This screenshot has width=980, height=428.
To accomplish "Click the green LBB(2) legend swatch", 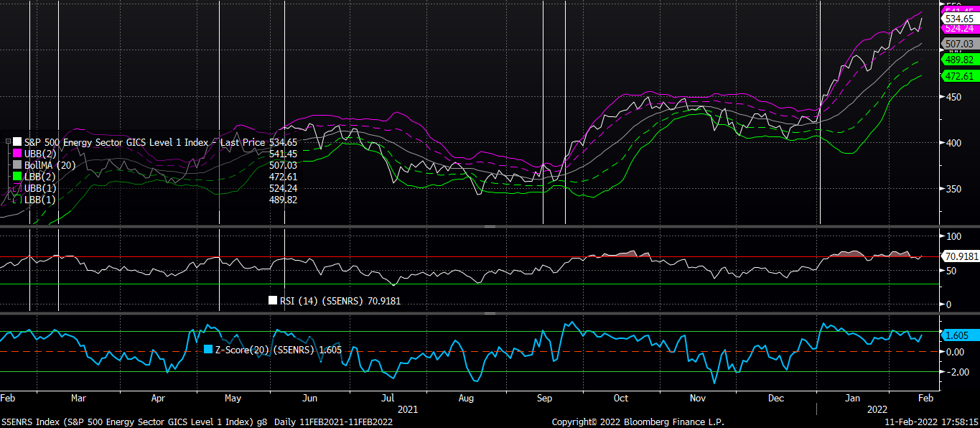I will pos(17,177).
